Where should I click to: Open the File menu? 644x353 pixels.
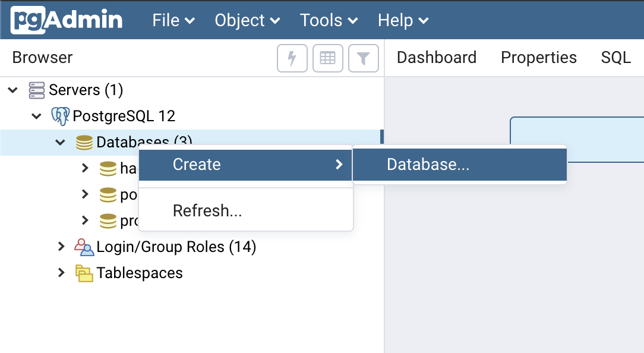pos(173,20)
